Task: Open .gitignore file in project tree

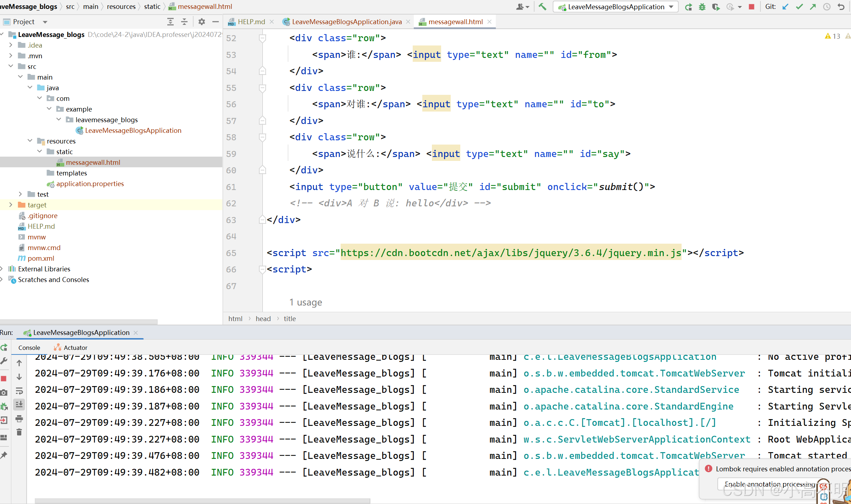Action: [x=43, y=216]
